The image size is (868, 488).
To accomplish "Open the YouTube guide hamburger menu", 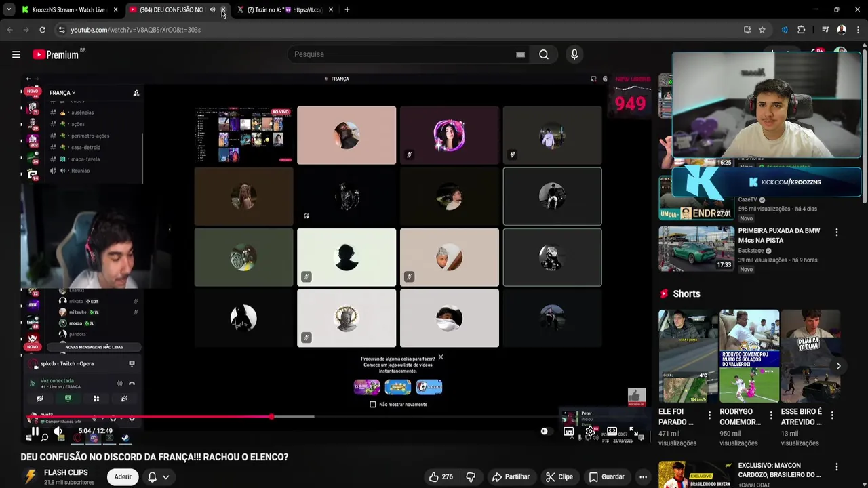I will click(x=16, y=54).
